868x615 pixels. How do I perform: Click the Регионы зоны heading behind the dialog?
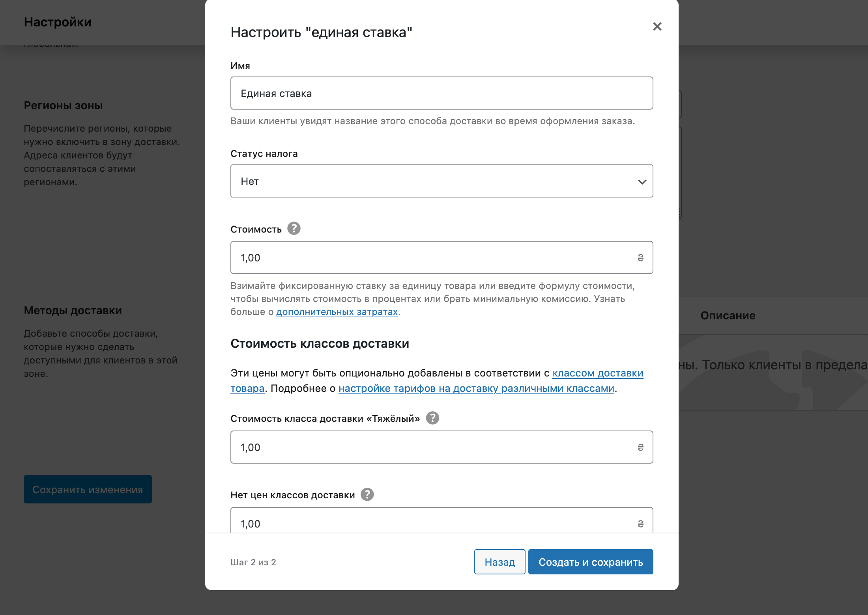pyautogui.click(x=63, y=106)
